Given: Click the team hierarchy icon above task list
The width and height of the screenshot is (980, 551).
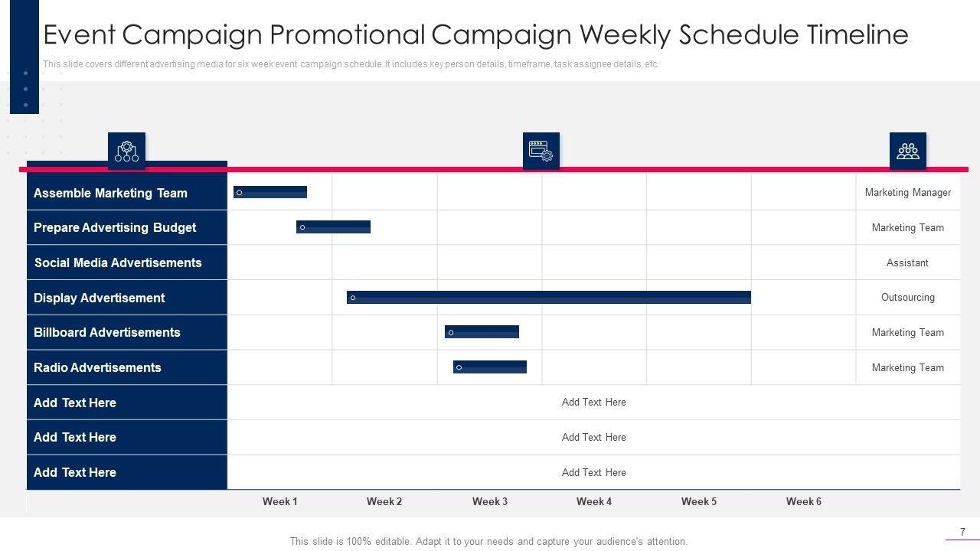Looking at the screenshot, I should 126,151.
